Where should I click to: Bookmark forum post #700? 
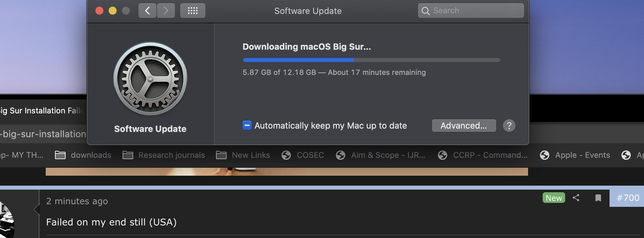(598, 198)
